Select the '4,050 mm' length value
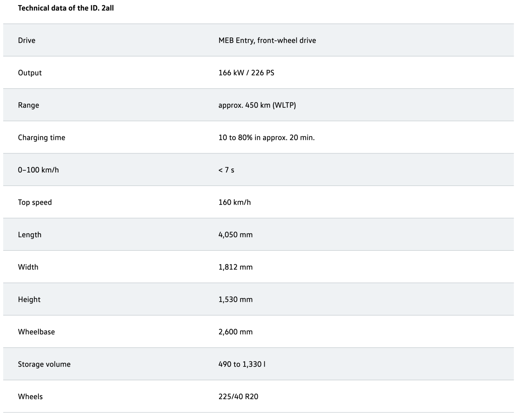 (236, 235)
